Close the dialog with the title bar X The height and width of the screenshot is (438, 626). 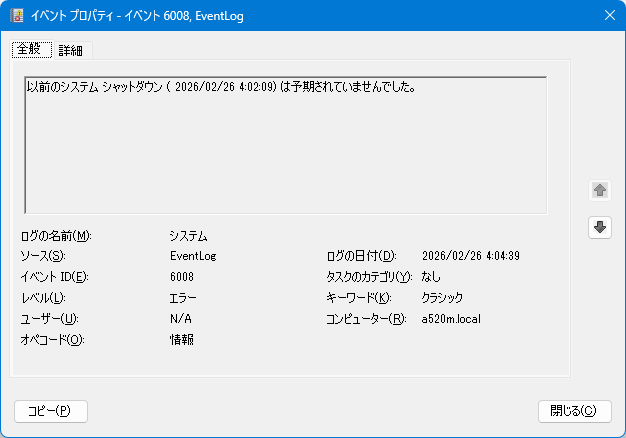(x=609, y=15)
